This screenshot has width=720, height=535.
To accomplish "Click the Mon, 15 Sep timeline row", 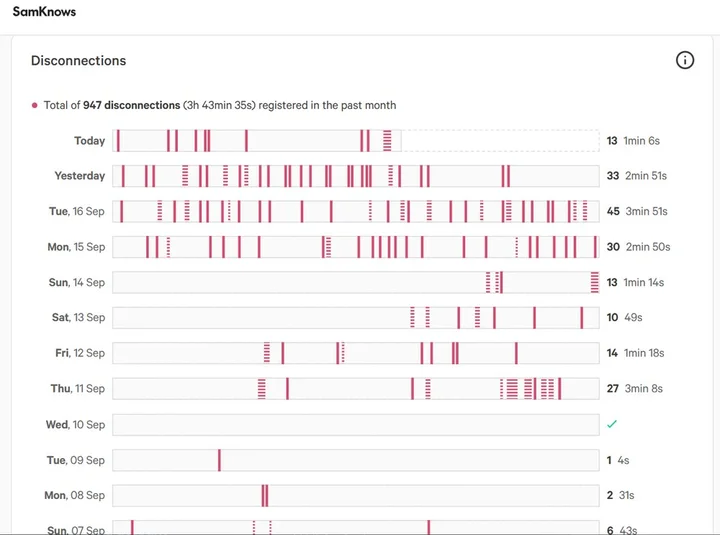I will click(x=355, y=247).
